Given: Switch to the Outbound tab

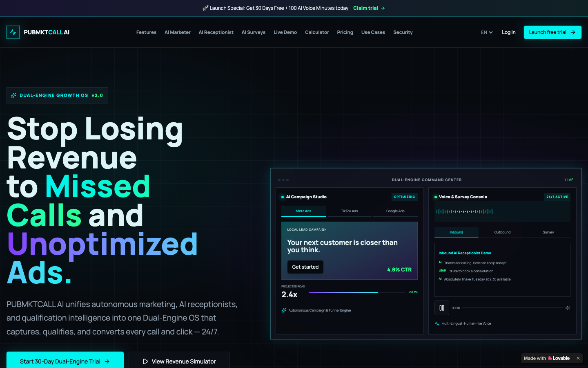Looking at the screenshot, I should point(502,232).
